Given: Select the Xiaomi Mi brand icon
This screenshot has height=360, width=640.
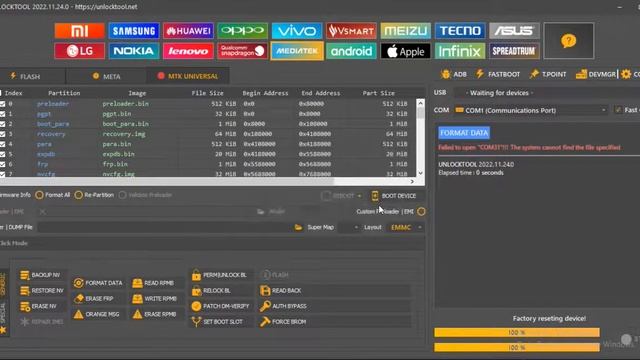Looking at the screenshot, I should tap(79, 31).
